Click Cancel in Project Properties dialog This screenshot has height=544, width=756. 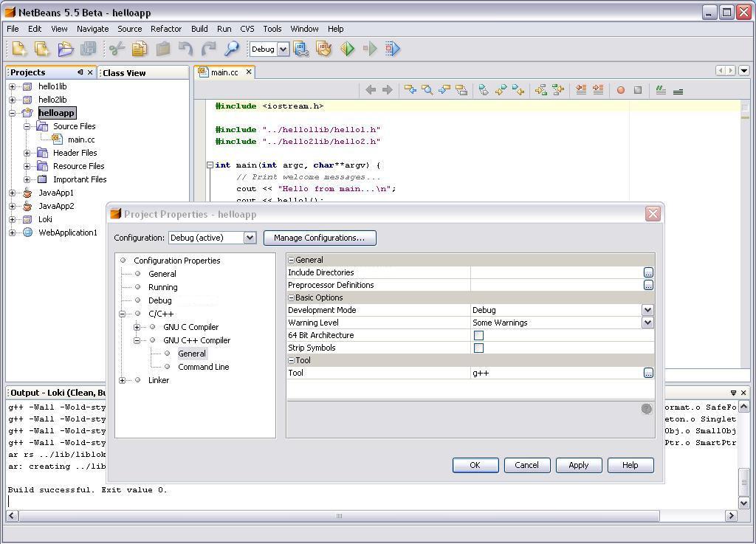click(527, 465)
